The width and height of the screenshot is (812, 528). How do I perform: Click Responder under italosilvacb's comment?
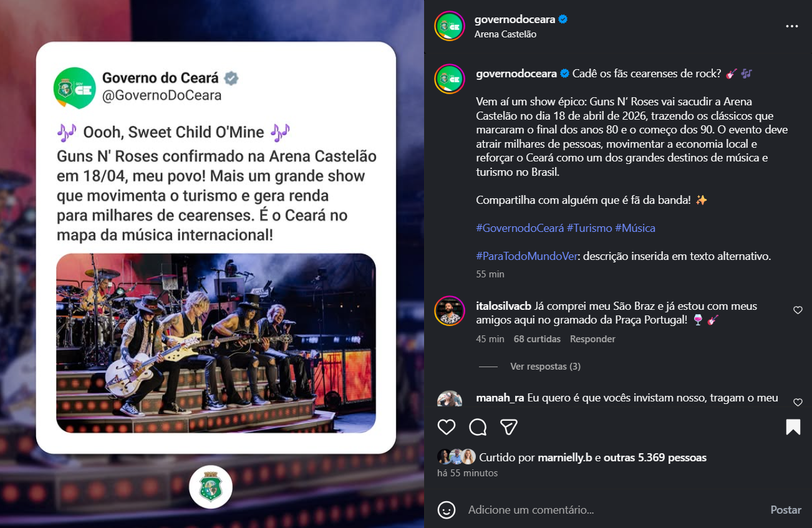[592, 339]
